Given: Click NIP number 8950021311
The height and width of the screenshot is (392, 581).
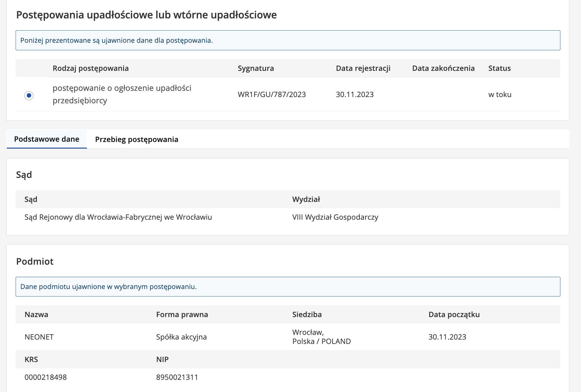Looking at the screenshot, I should click(x=177, y=377).
